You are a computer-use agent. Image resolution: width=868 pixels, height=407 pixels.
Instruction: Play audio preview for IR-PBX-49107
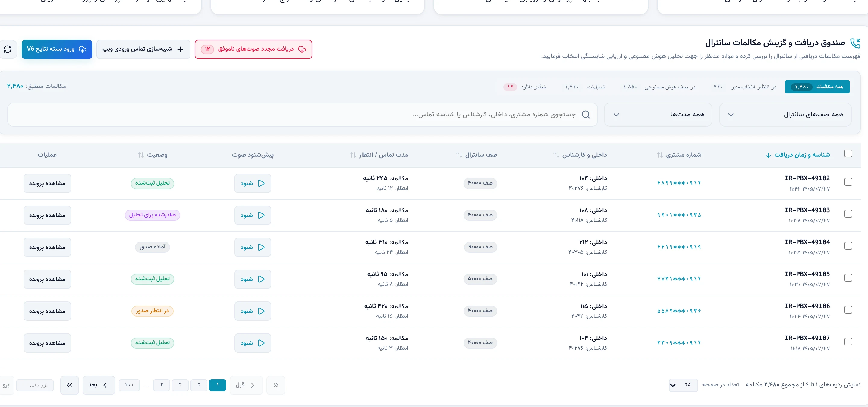coord(253,343)
